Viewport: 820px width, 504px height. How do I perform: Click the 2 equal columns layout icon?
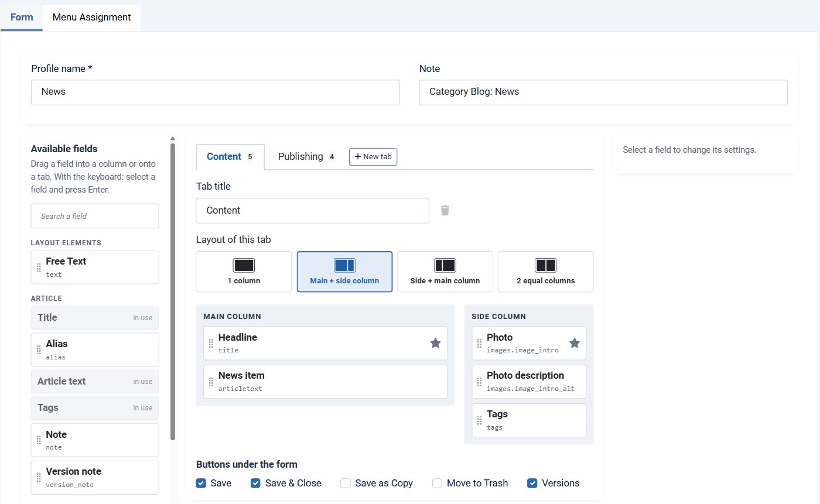click(546, 266)
